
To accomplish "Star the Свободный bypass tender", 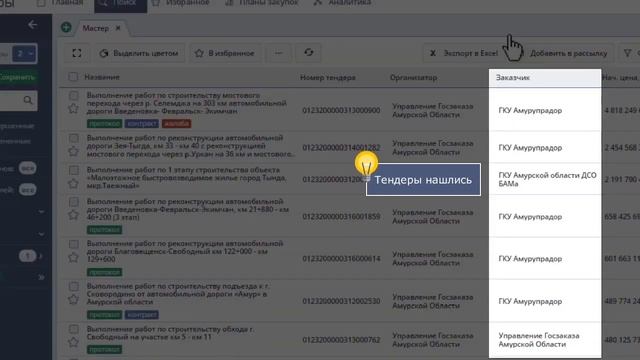I will pyautogui.click(x=73, y=342).
